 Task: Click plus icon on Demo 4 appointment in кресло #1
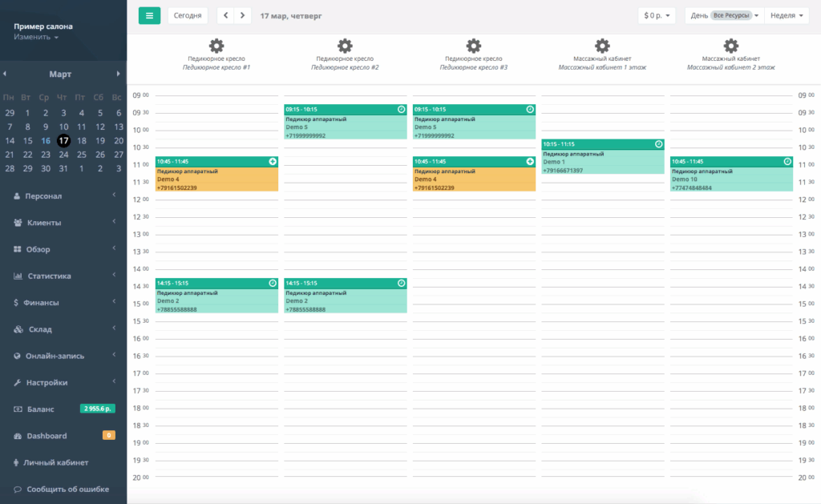click(x=273, y=162)
